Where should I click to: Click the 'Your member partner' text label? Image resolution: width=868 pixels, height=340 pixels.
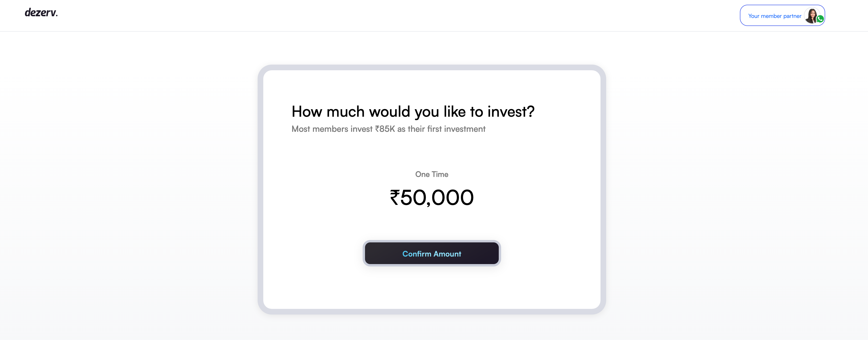(x=775, y=16)
